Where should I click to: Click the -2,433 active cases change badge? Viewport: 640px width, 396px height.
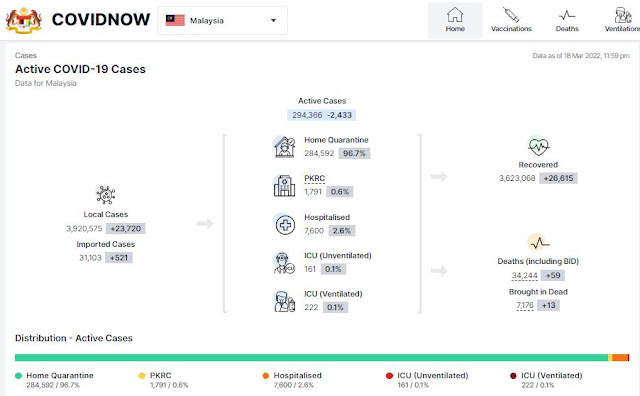[339, 115]
